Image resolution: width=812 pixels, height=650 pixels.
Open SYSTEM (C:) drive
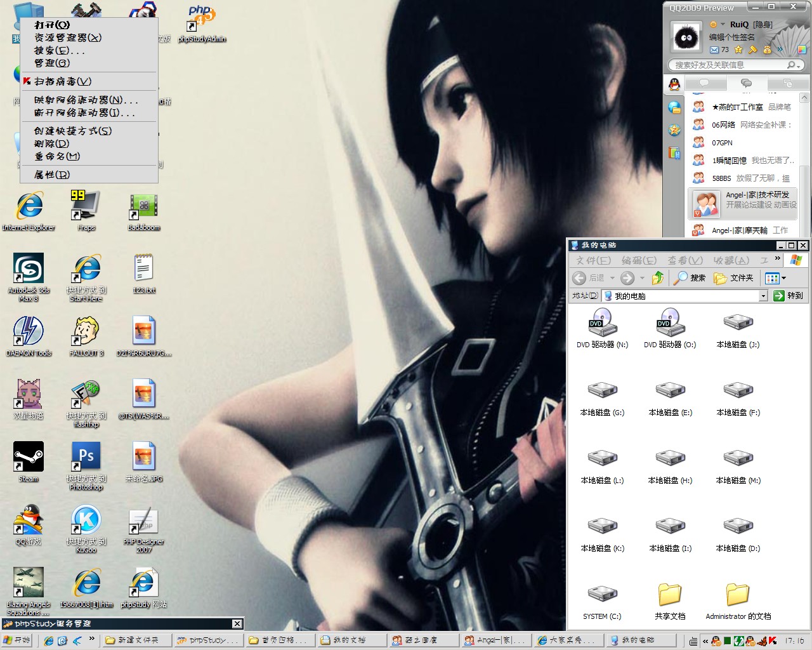(x=602, y=602)
